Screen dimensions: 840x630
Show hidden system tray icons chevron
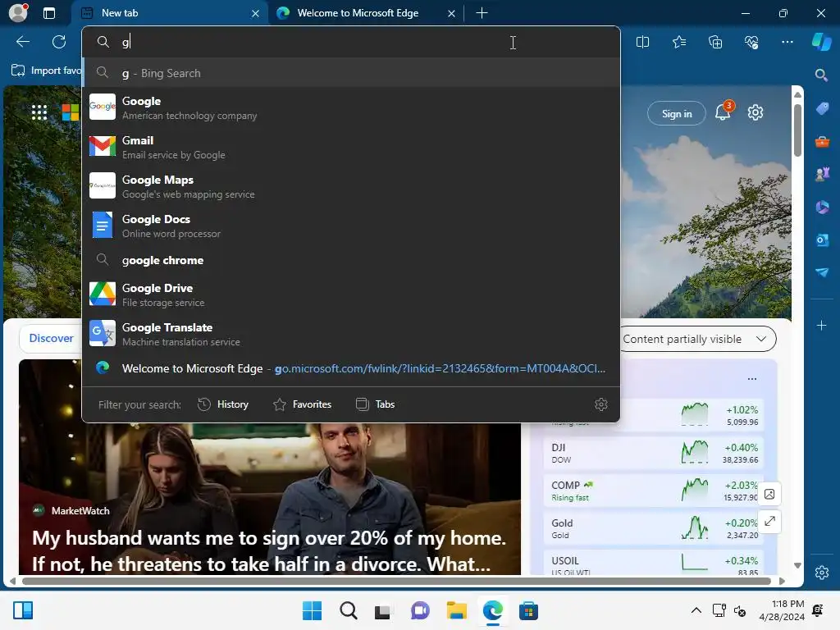(x=696, y=610)
